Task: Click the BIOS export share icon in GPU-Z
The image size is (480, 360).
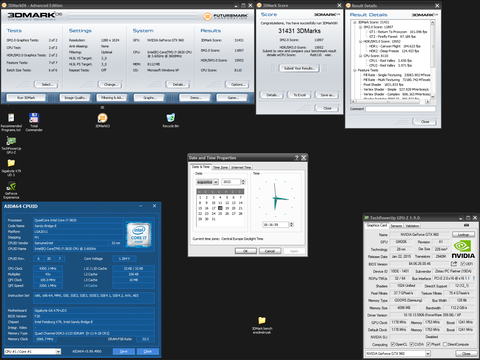Action: pyautogui.click(x=454, y=264)
